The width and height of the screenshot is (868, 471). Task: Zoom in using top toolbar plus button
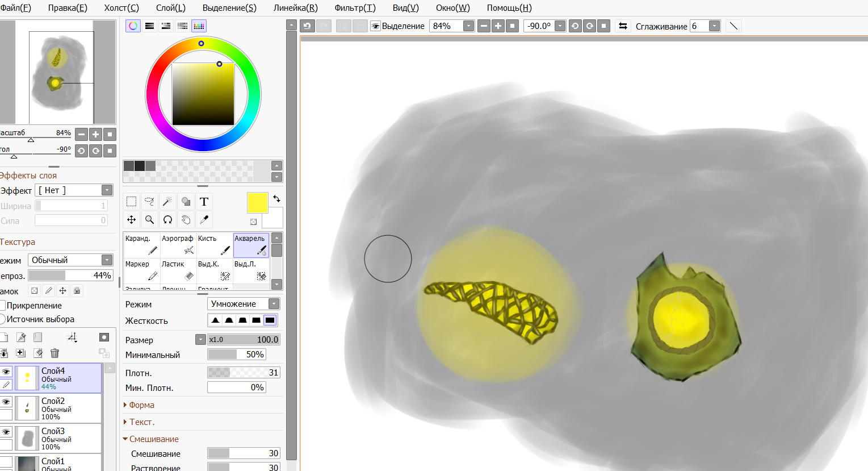pos(498,26)
